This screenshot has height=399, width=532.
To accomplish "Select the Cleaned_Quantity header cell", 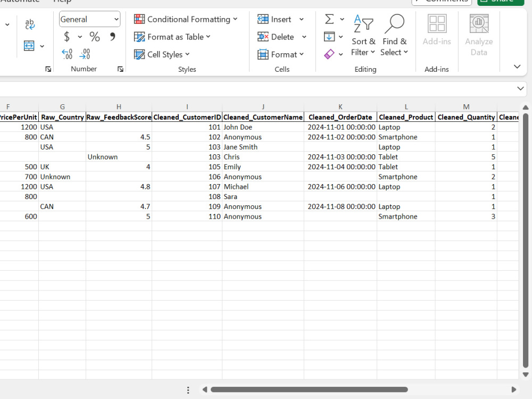I will pos(466,117).
